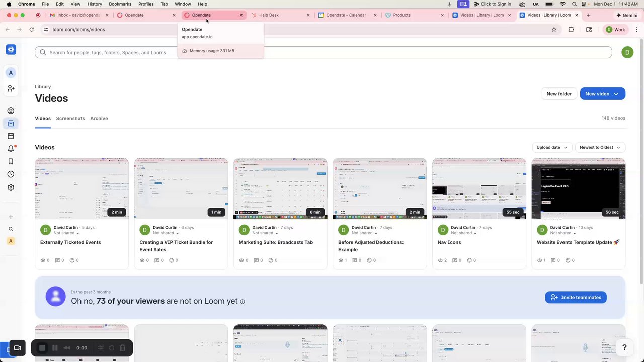Open Settings gear icon in sidebar
This screenshot has width=644, height=362.
pyautogui.click(x=11, y=187)
